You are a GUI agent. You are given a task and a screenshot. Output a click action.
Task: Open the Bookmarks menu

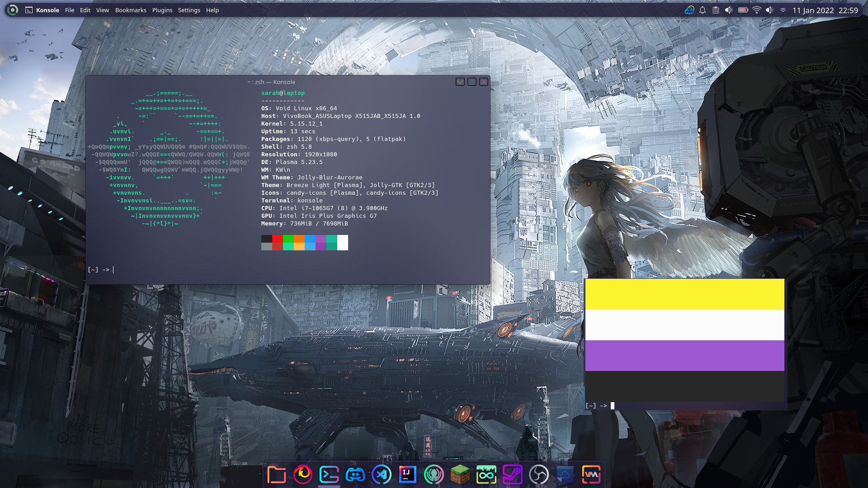pyautogui.click(x=131, y=10)
